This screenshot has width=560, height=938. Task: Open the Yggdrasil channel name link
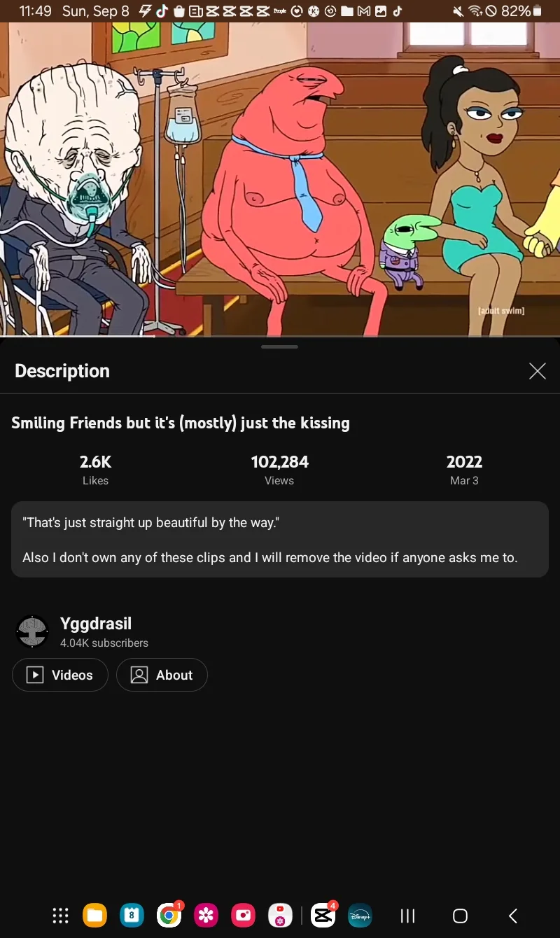point(96,623)
